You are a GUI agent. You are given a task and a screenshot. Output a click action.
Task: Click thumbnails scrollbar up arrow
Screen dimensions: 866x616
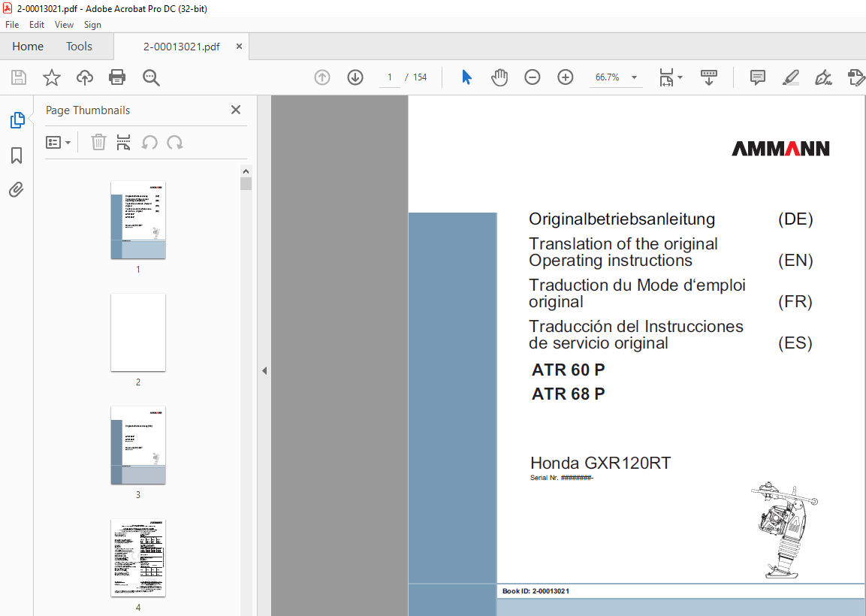point(246,171)
